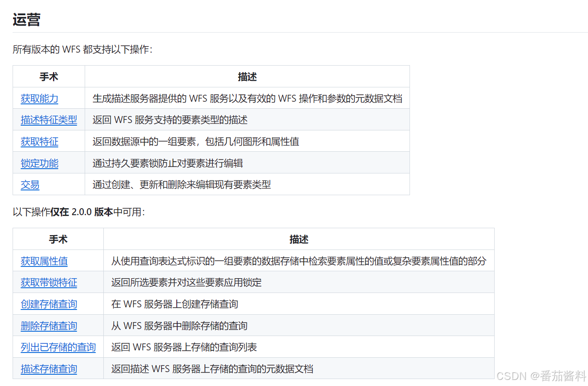Open the 锁定功能 link
Image resolution: width=588 pixels, height=386 pixels.
(40, 163)
